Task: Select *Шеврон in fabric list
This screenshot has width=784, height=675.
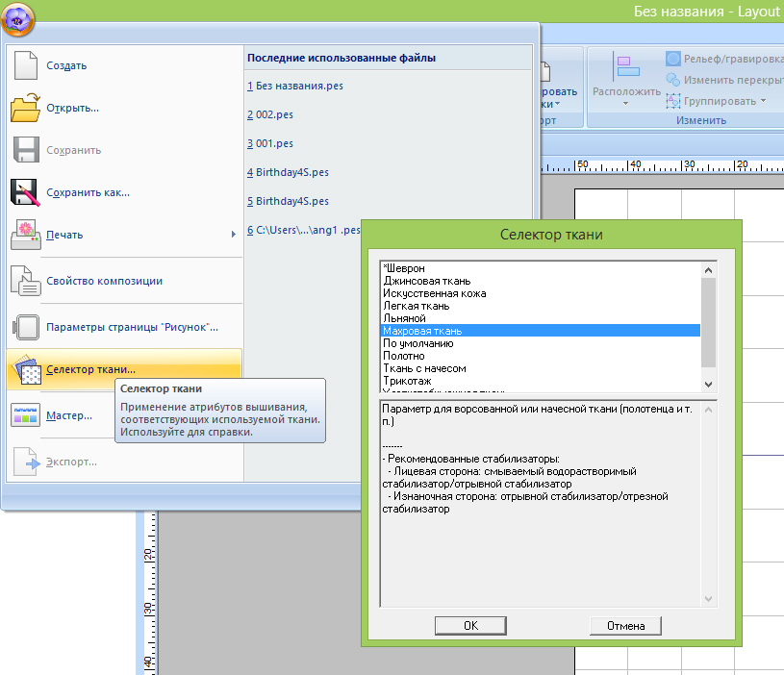Action: pyautogui.click(x=541, y=268)
